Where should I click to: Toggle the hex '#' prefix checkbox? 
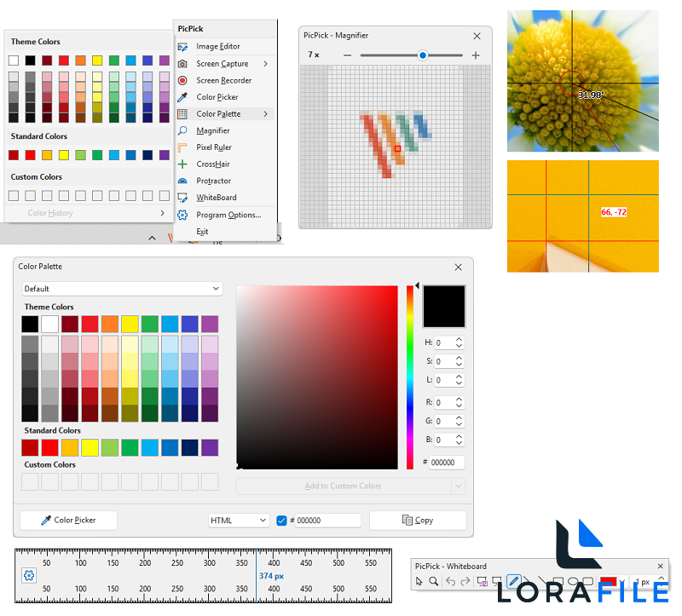[282, 521]
